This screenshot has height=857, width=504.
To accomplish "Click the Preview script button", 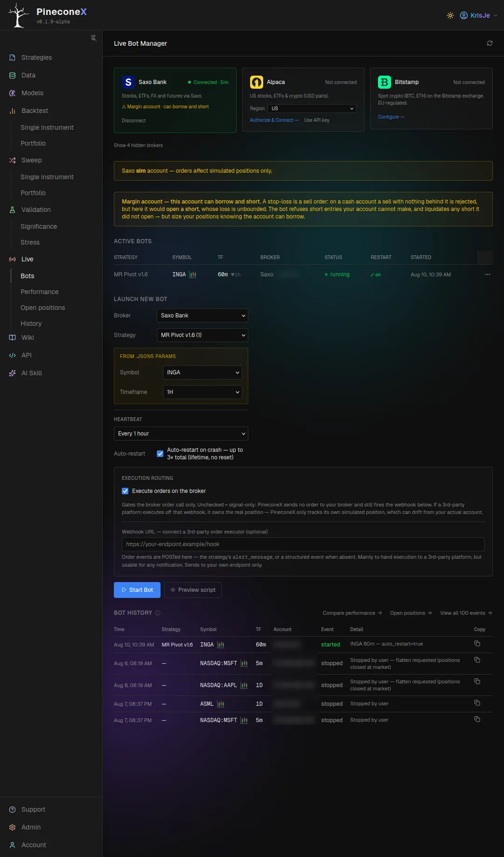I will click(193, 590).
